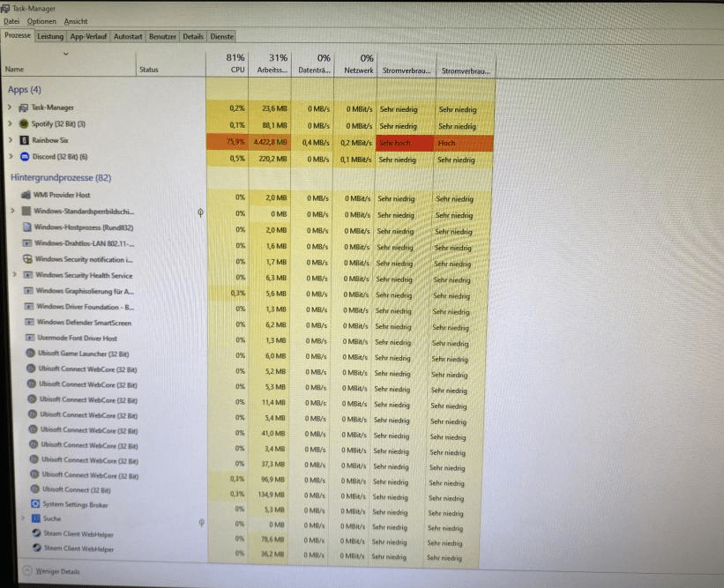Expand the Windows-Standardsperrbildschirm entry
Viewport: 724px width, 588px height.
click(13, 211)
